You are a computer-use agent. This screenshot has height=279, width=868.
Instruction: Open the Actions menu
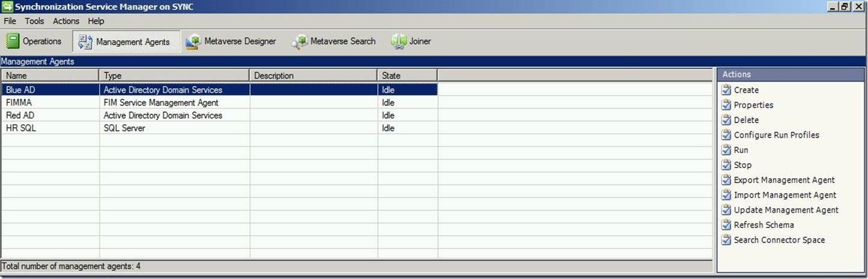(x=66, y=21)
